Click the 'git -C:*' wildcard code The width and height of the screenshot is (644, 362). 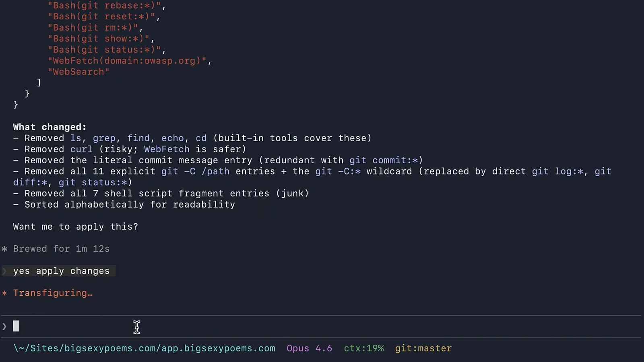(x=338, y=171)
